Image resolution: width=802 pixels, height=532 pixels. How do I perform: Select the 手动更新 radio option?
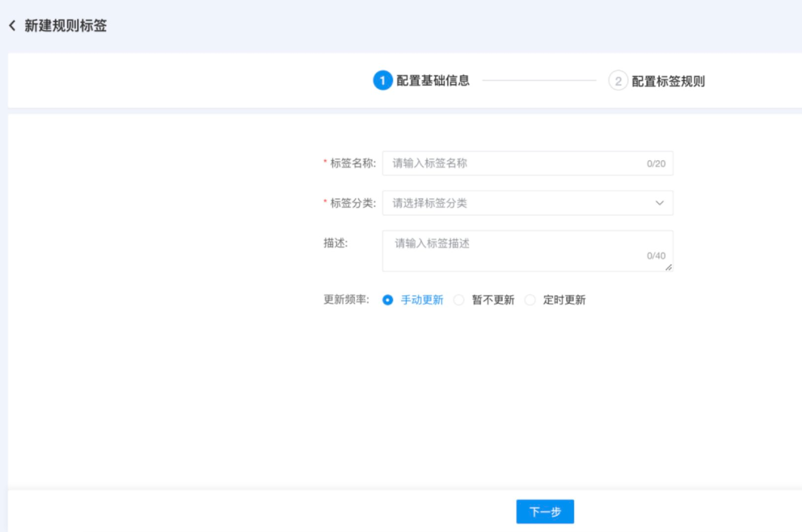pos(388,300)
